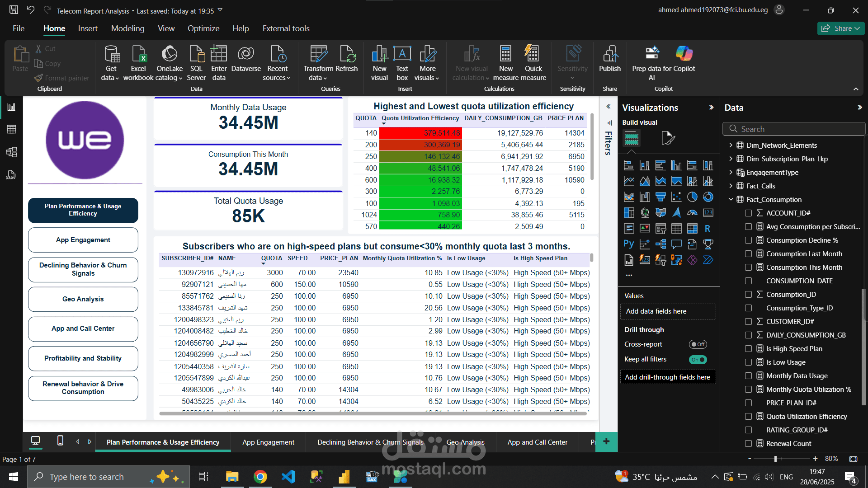This screenshot has width=868, height=488.
Task: Click App and Call Center navigation button
Action: tap(83, 328)
